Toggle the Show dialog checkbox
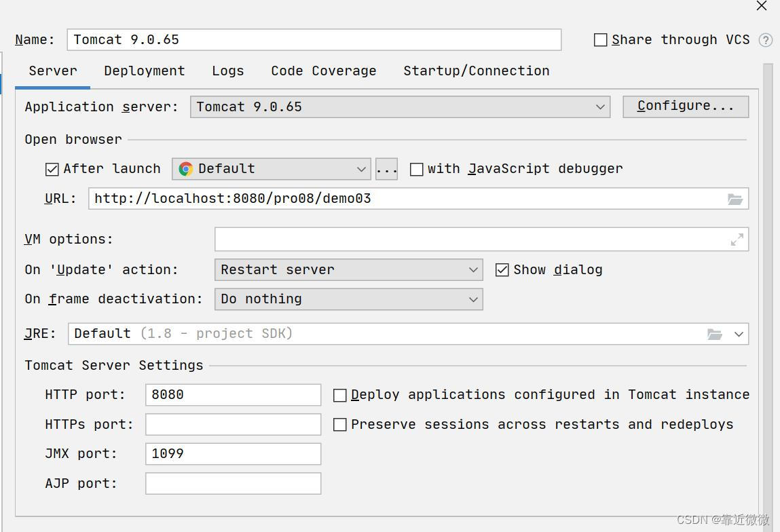Viewport: 780px width, 532px height. [x=502, y=270]
